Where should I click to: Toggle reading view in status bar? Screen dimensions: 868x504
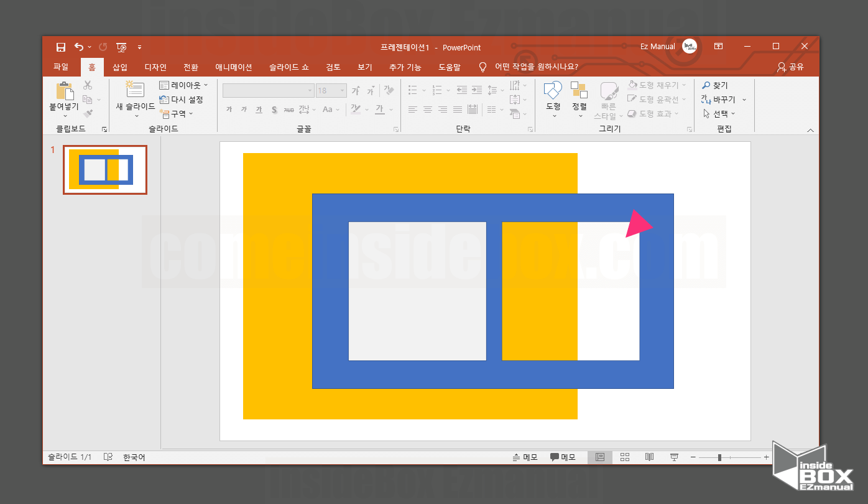(x=649, y=457)
